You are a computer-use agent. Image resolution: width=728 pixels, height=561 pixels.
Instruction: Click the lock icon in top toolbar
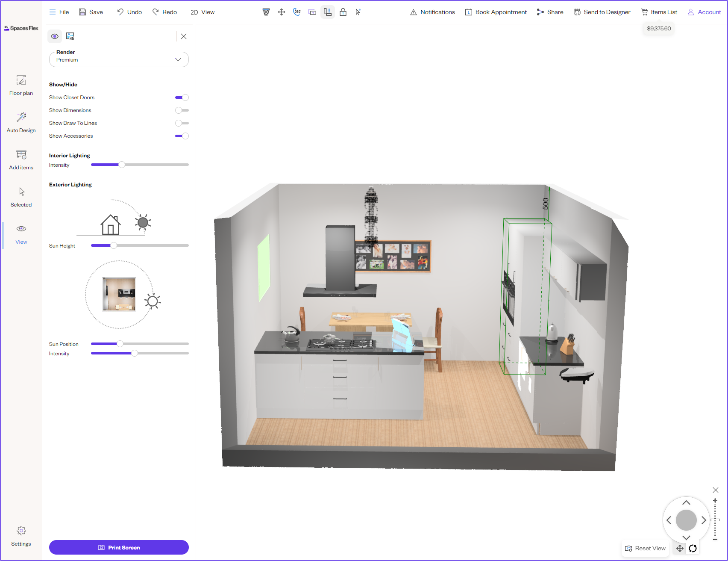click(343, 12)
